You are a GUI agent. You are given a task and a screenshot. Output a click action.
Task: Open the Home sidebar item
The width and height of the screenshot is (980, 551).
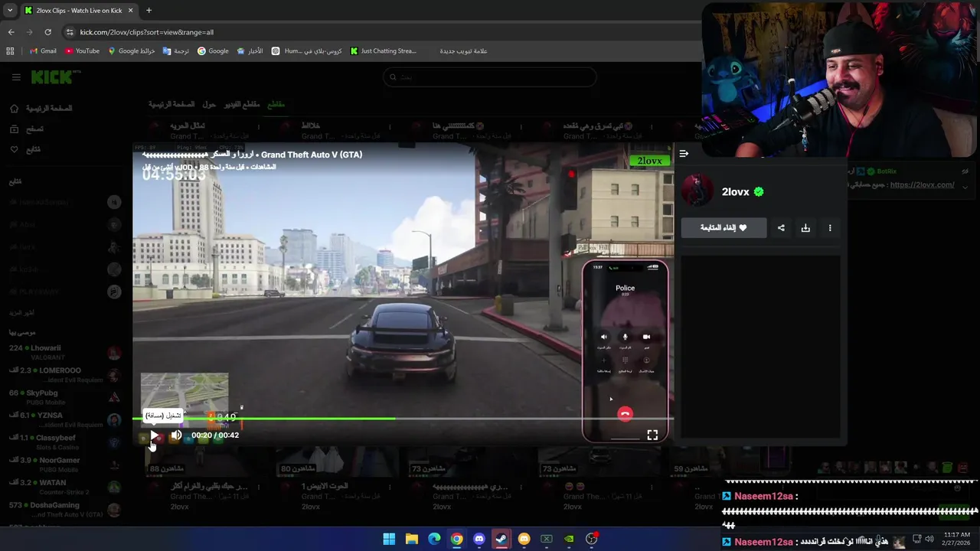point(42,109)
